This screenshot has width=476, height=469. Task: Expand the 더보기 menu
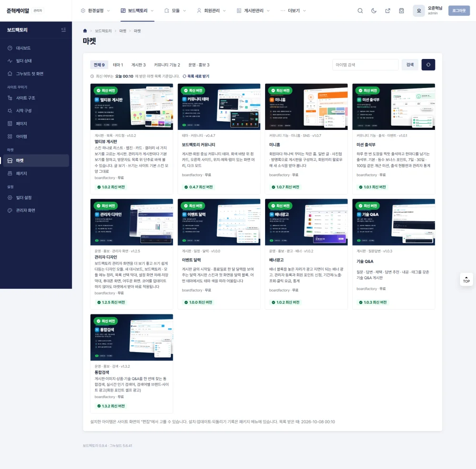[x=293, y=10]
